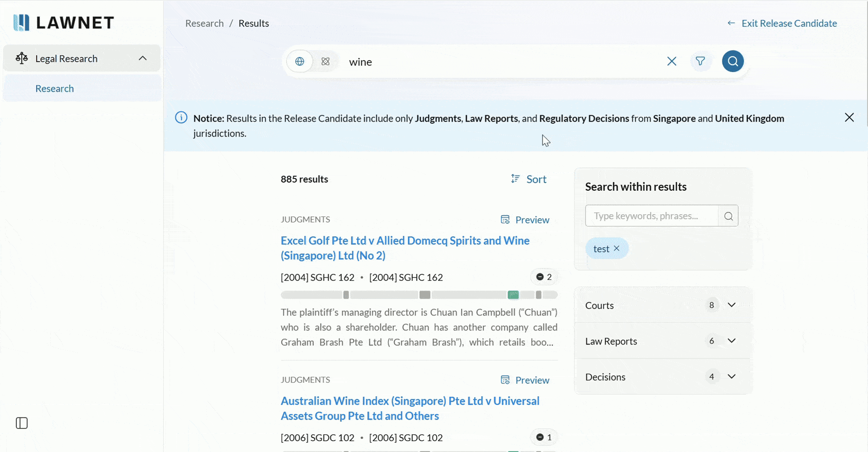Click the Courts count badge 8
The image size is (868, 452).
(712, 305)
